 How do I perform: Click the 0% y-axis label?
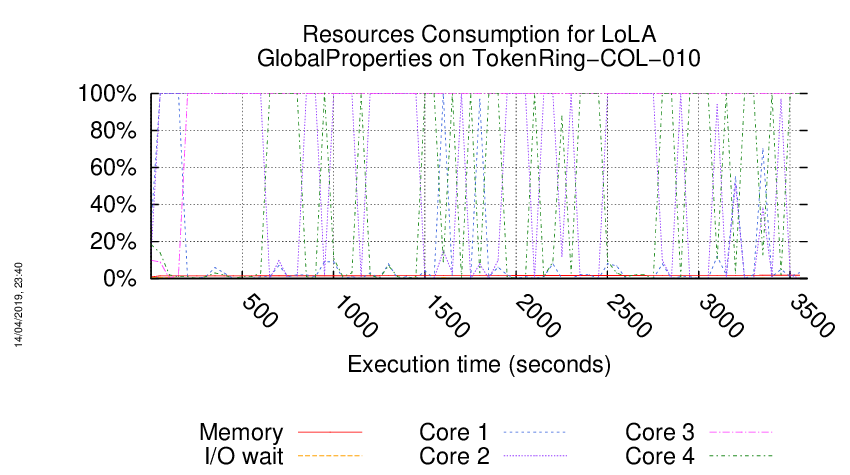[x=119, y=278]
